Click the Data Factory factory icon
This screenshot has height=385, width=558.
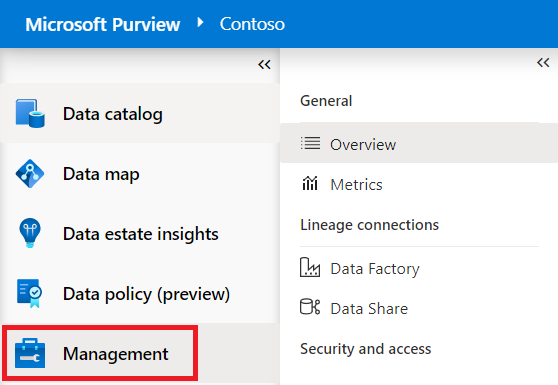(310, 267)
